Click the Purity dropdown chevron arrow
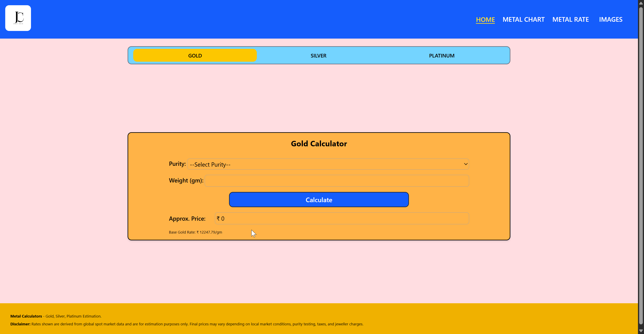Image resolution: width=644 pixels, height=334 pixels. click(465, 164)
